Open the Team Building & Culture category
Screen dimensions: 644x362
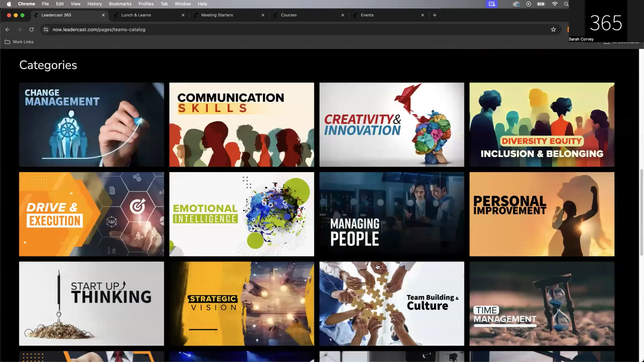392,304
